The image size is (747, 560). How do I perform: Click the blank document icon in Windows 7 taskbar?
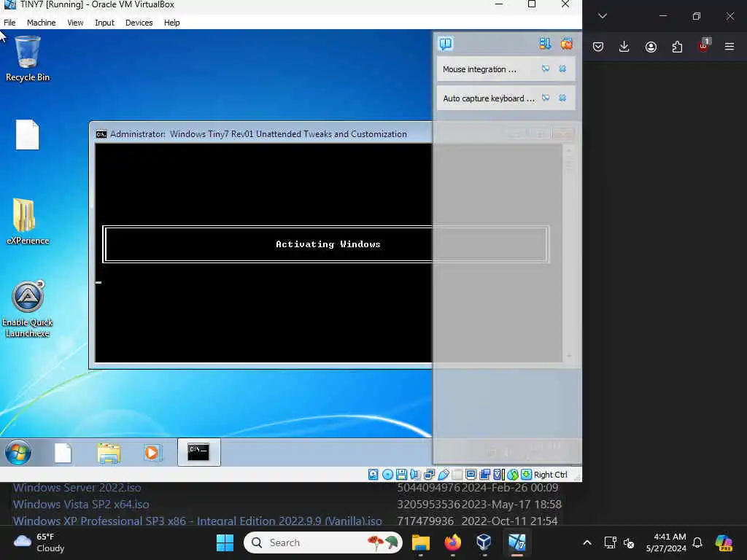(63, 453)
